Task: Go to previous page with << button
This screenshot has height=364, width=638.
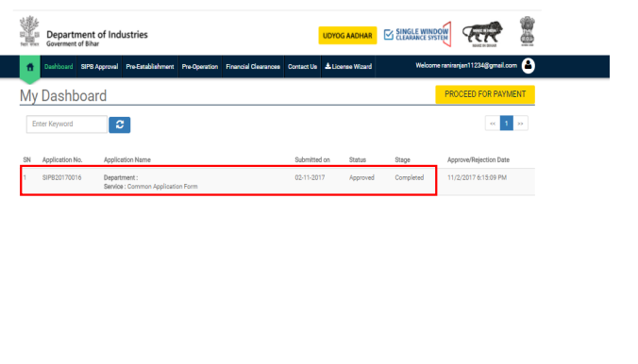Action: pos(493,124)
